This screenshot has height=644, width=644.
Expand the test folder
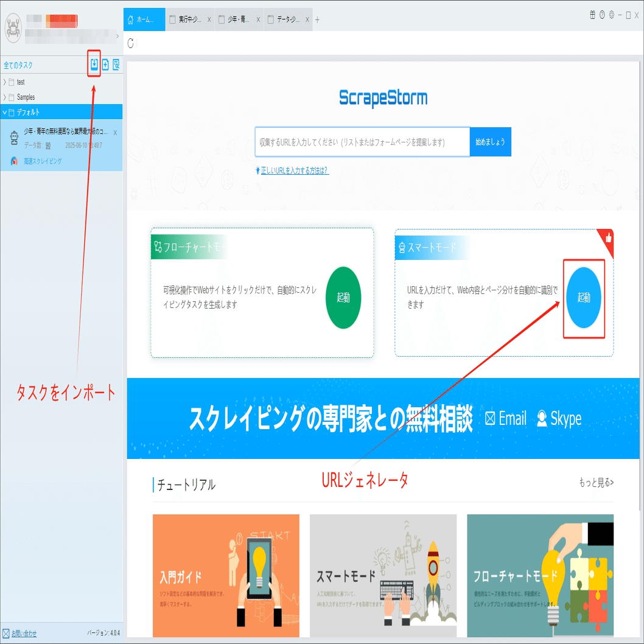pos(4,82)
